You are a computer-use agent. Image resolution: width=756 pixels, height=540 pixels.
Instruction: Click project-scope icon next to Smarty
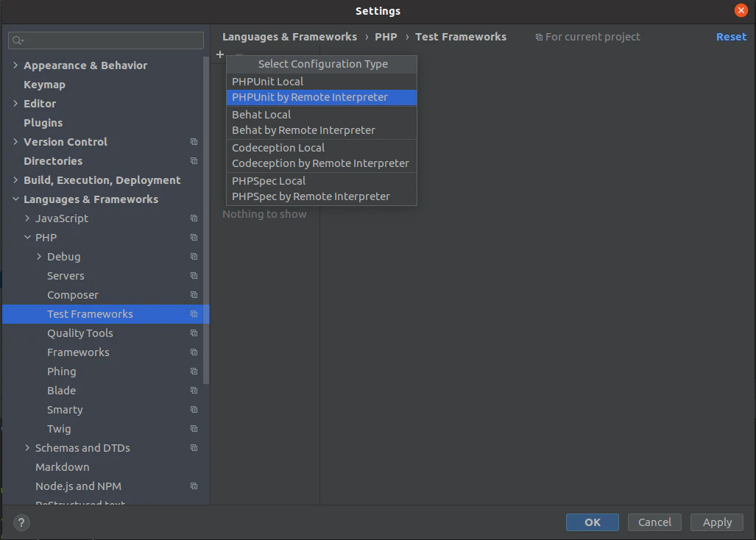coord(194,410)
